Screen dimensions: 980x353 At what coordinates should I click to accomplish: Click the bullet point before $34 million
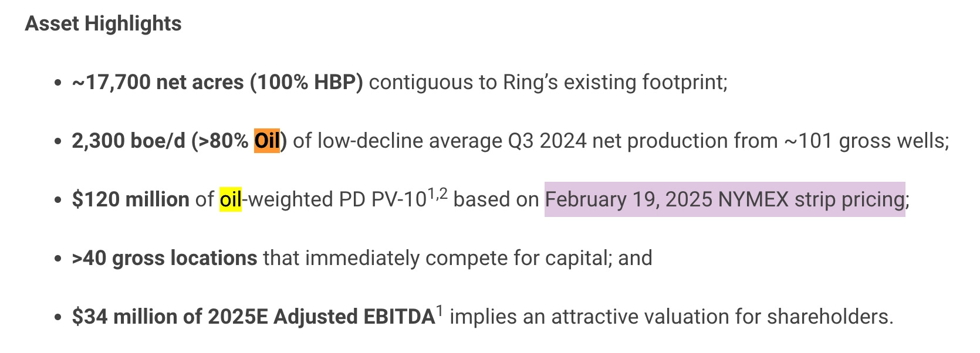[x=57, y=317]
